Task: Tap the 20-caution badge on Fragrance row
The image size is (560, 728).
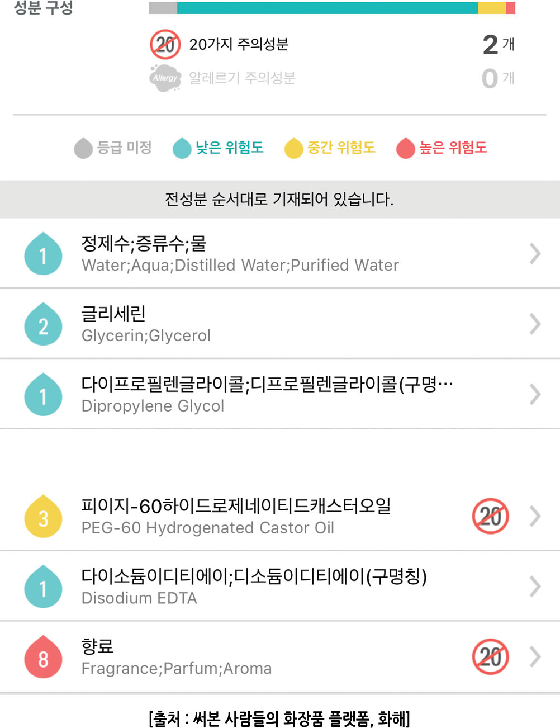Action: click(490, 656)
